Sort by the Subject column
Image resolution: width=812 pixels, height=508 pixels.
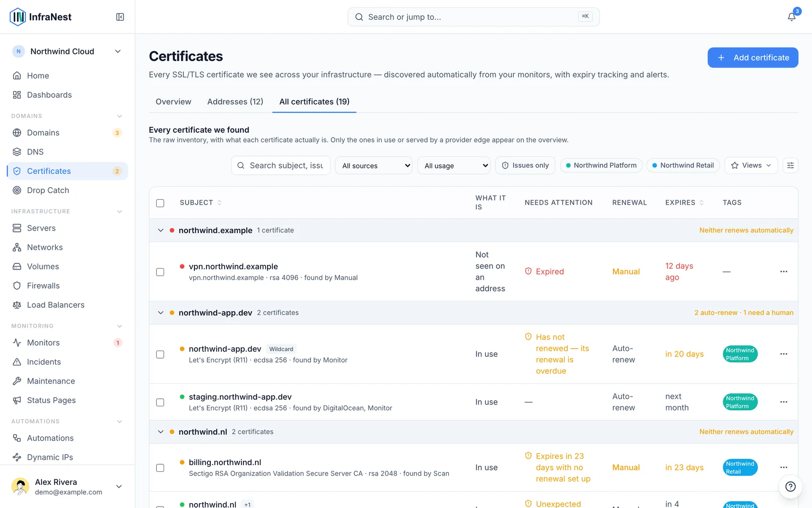coord(201,203)
